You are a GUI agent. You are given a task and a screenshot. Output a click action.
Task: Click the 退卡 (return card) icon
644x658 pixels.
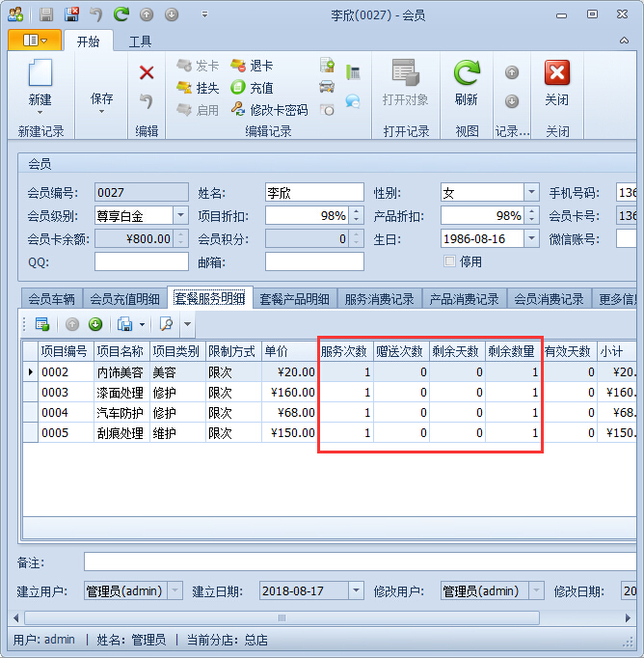[238, 66]
